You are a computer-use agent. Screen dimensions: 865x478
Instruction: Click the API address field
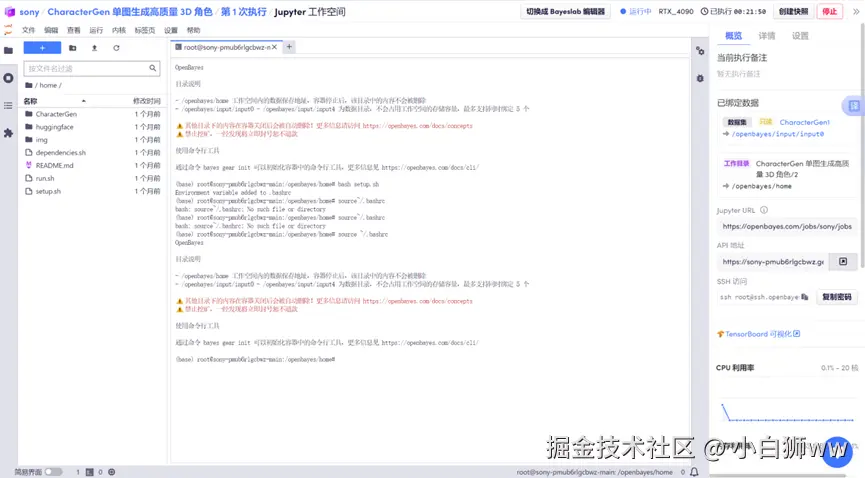[x=773, y=262]
